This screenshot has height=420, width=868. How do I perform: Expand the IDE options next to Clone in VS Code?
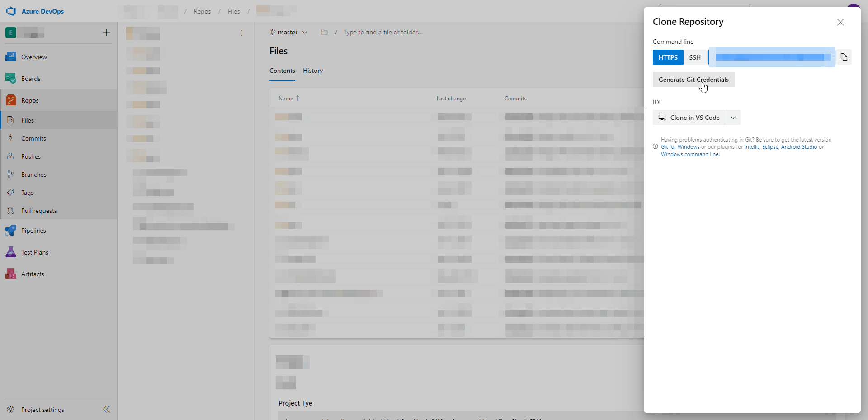(x=733, y=118)
